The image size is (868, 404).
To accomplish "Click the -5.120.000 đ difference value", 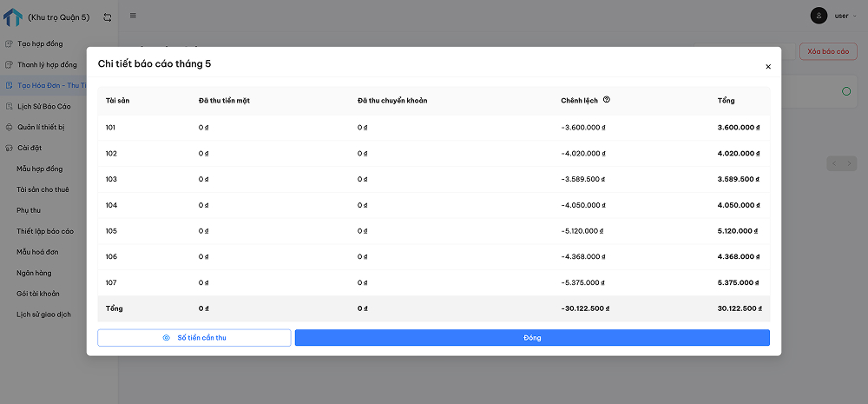I will (582, 231).
